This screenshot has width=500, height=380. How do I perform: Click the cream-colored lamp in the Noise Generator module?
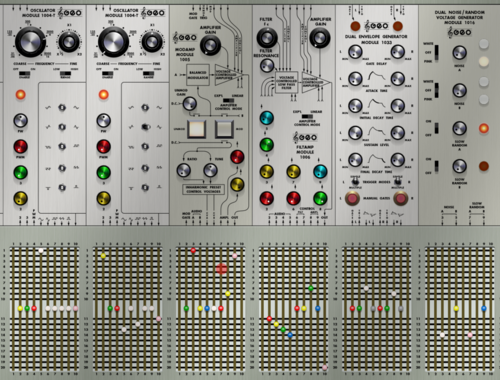(484, 61)
